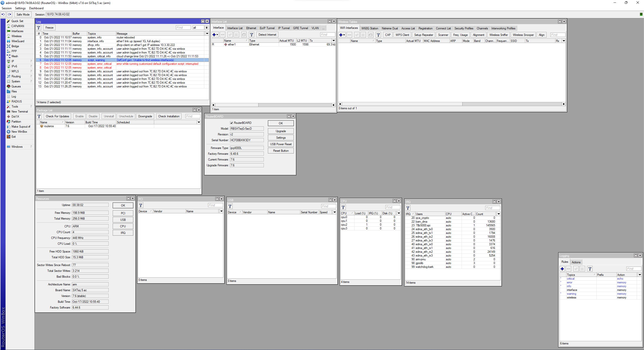Switch to the Security Profiles tab
The image size is (644, 350).
(x=464, y=28)
